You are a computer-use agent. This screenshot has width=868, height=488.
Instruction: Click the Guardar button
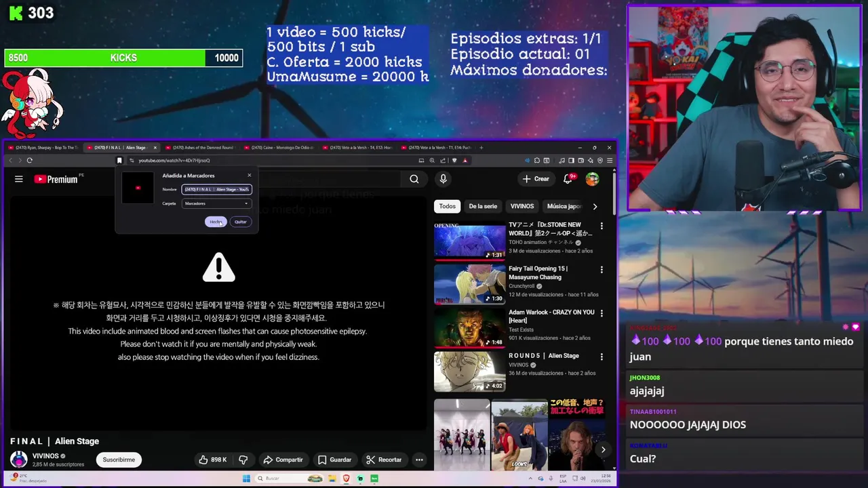coord(335,460)
